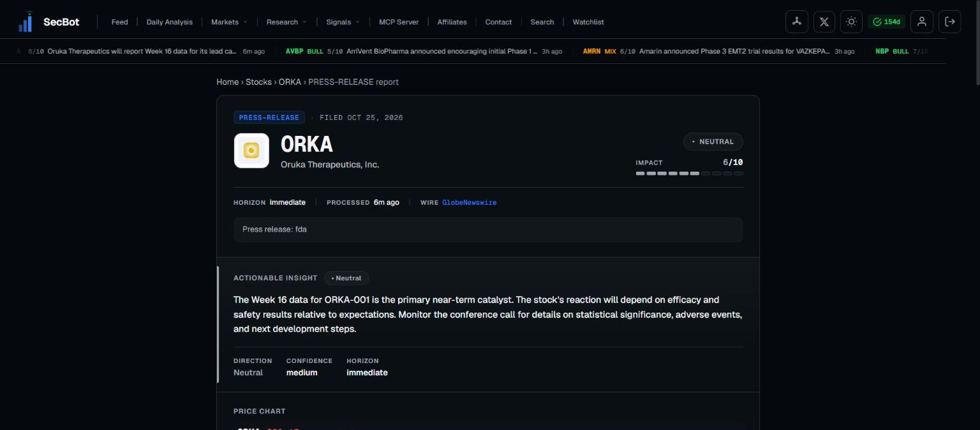Open the user profile icon
Screen dimensions: 980x430
click(x=922, y=22)
